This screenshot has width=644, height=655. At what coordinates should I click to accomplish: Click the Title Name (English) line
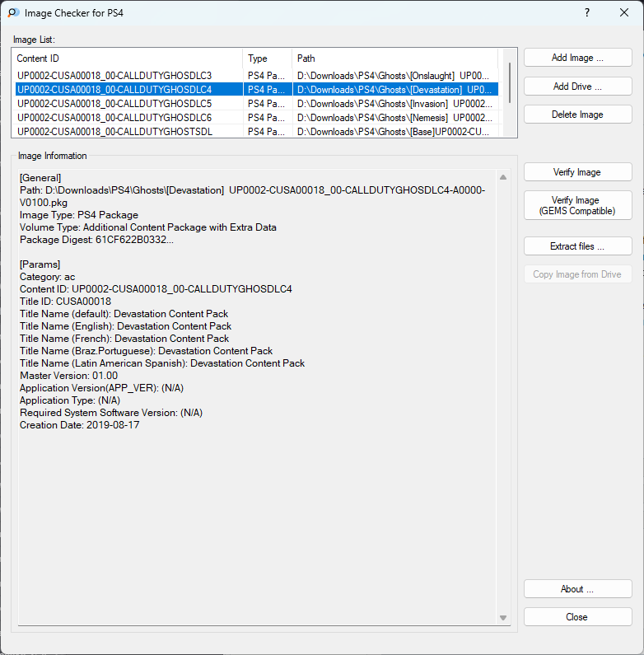click(125, 326)
